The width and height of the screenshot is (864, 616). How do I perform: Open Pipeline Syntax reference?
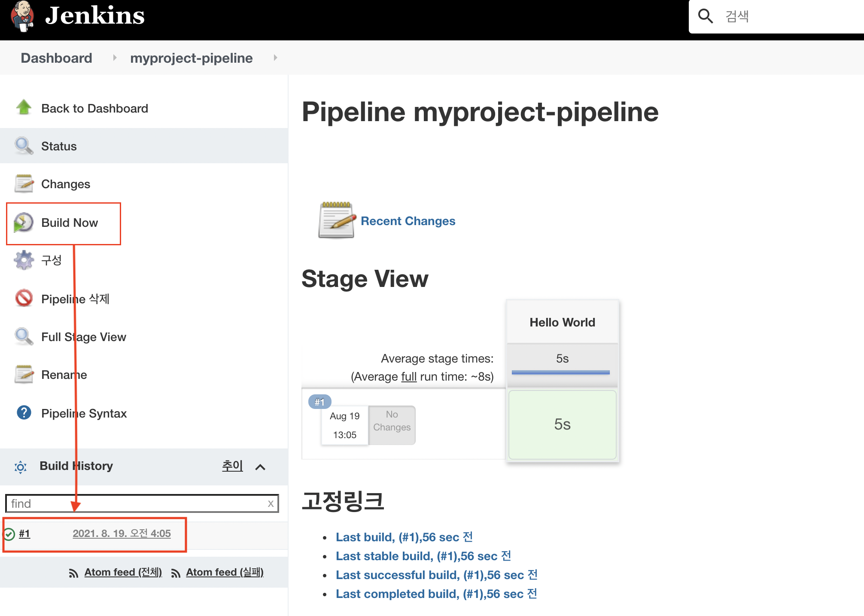(84, 413)
